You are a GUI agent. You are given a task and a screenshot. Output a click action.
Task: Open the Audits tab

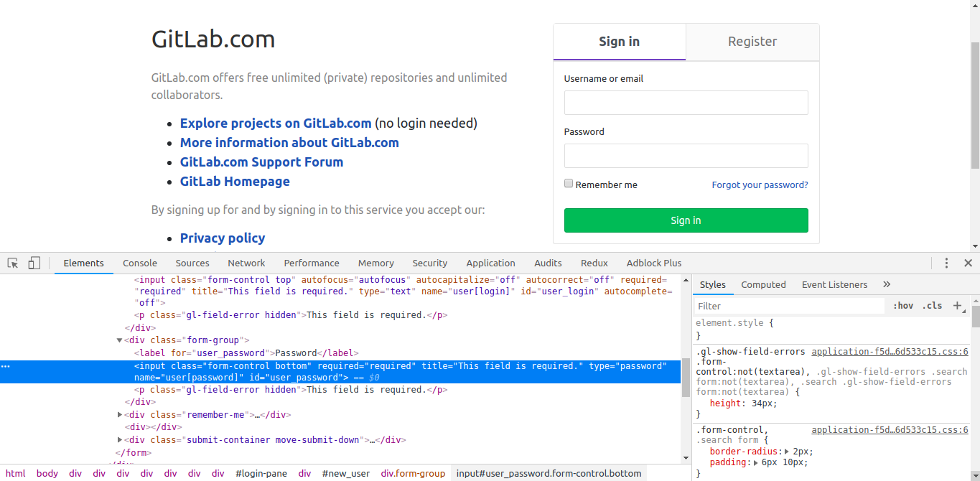pyautogui.click(x=549, y=263)
